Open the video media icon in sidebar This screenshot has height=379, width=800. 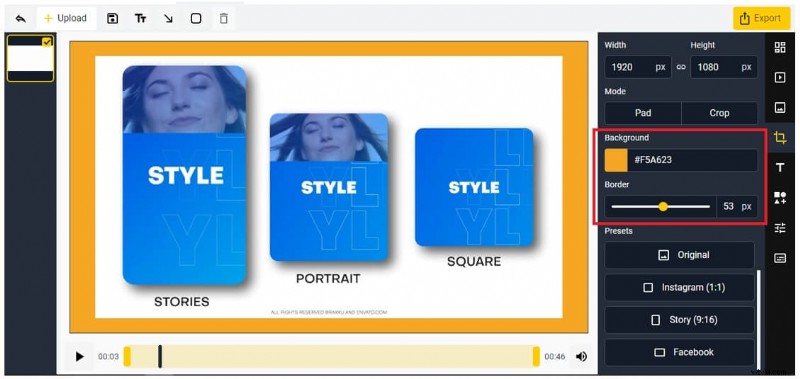(x=780, y=78)
